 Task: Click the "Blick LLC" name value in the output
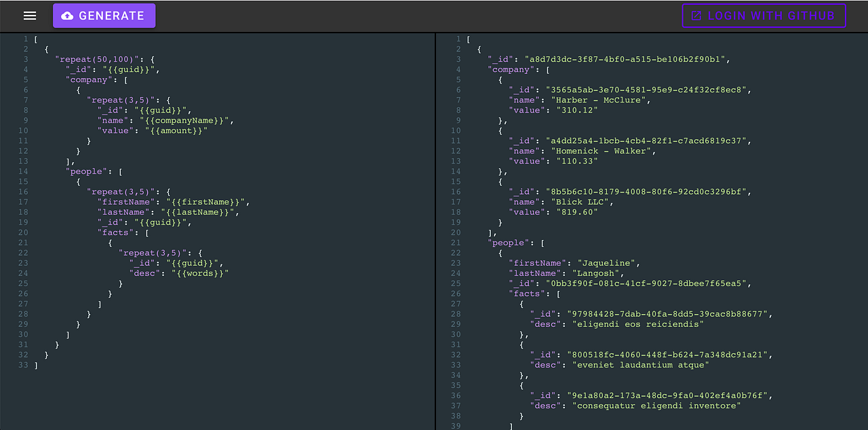(x=584, y=201)
